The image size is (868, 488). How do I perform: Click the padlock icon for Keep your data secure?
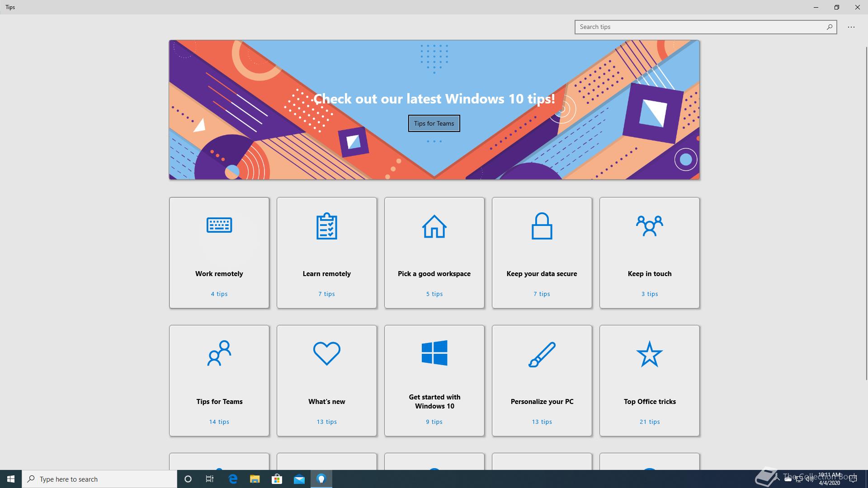pyautogui.click(x=542, y=226)
